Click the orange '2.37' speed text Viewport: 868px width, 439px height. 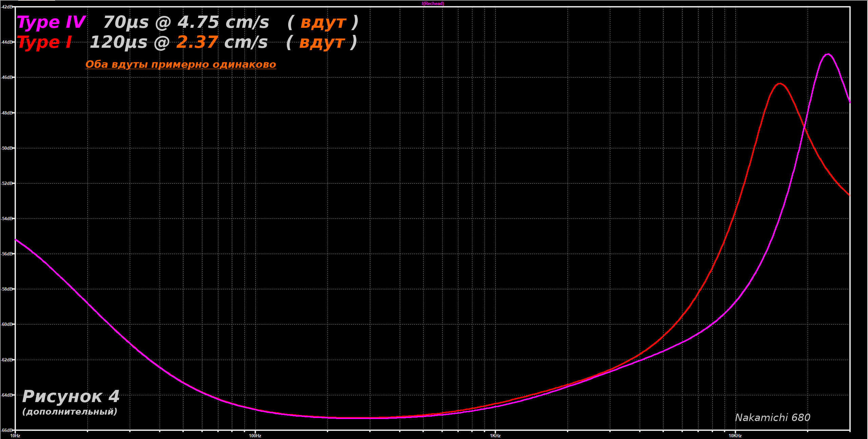tap(197, 43)
